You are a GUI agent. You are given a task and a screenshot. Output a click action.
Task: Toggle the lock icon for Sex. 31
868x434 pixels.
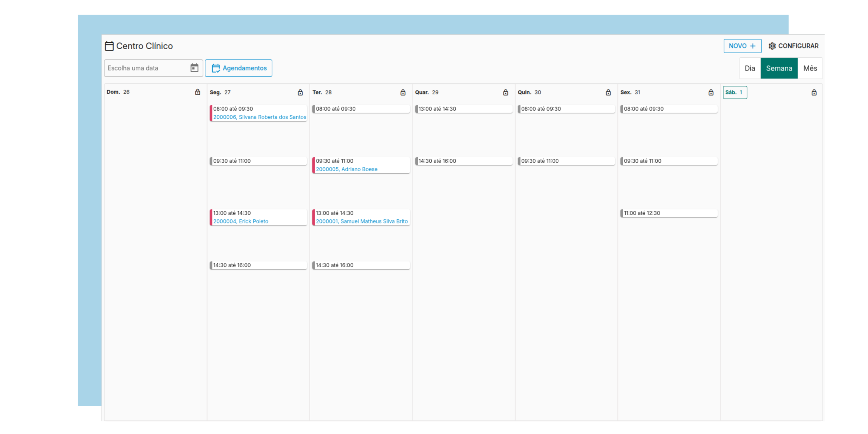point(711,92)
